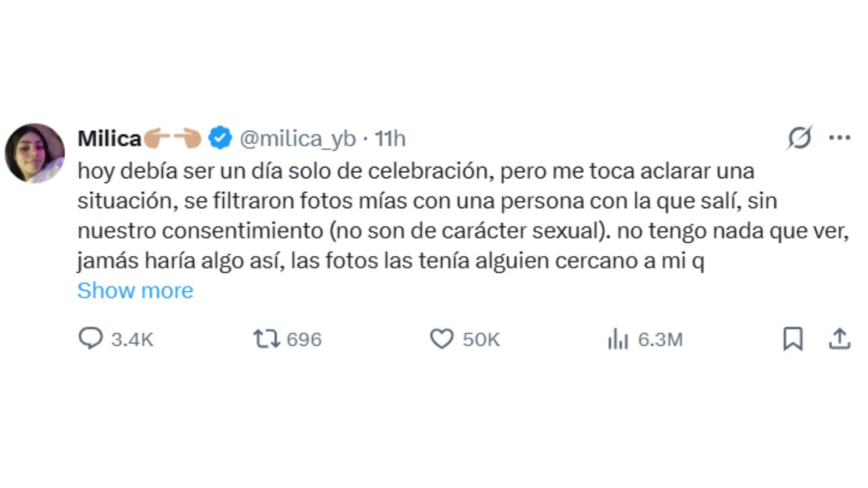868x488 pixels.
Task: Open Milica's profile from her display name
Action: click(x=108, y=138)
